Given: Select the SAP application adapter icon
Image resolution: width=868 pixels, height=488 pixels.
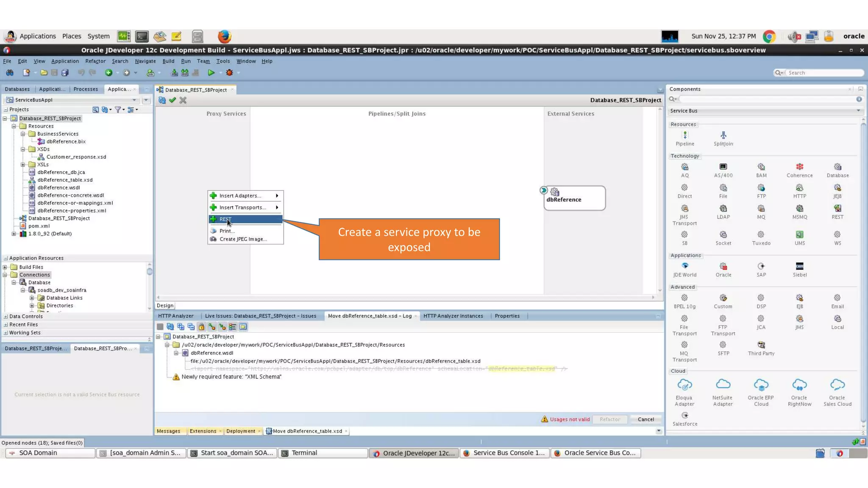Looking at the screenshot, I should click(x=761, y=266).
